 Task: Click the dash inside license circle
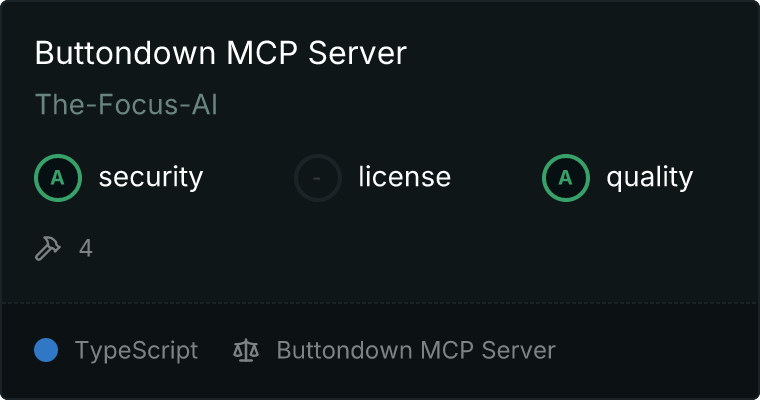pos(317,178)
